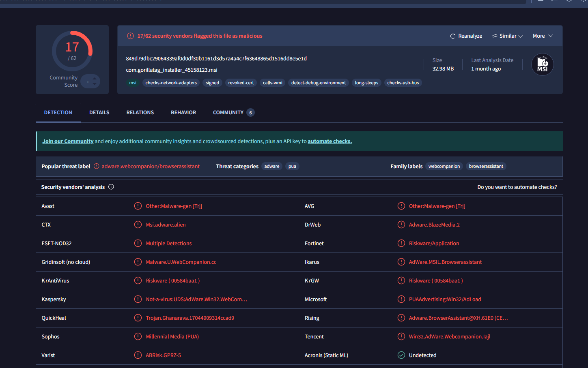Click the checks-network-adapters tag
The image size is (588, 368).
[x=171, y=83]
